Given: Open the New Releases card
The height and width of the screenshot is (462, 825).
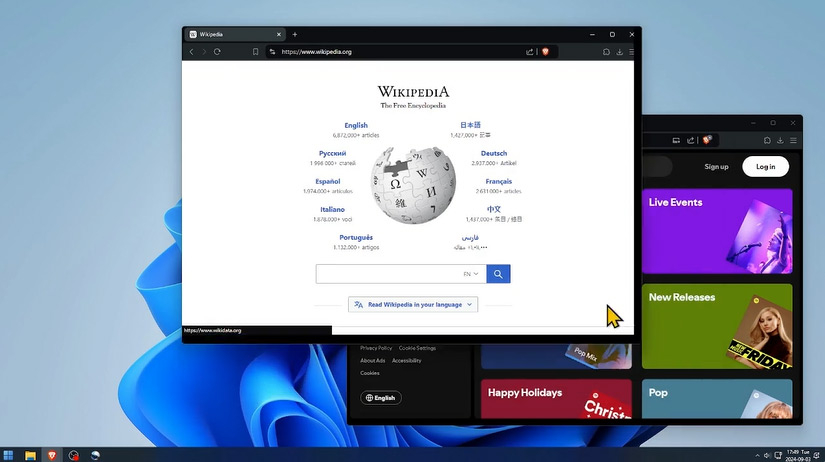Looking at the screenshot, I should coord(717,326).
